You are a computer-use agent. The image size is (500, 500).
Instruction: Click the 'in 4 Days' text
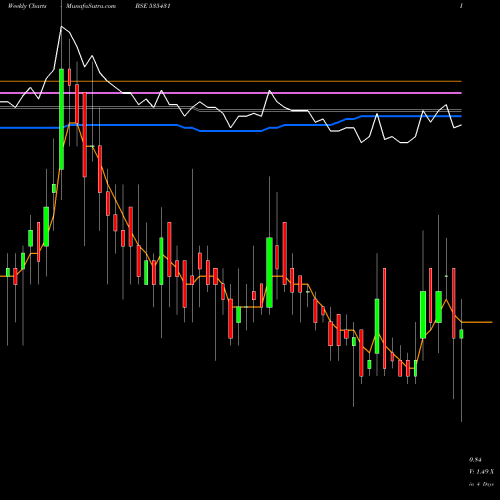(481, 484)
